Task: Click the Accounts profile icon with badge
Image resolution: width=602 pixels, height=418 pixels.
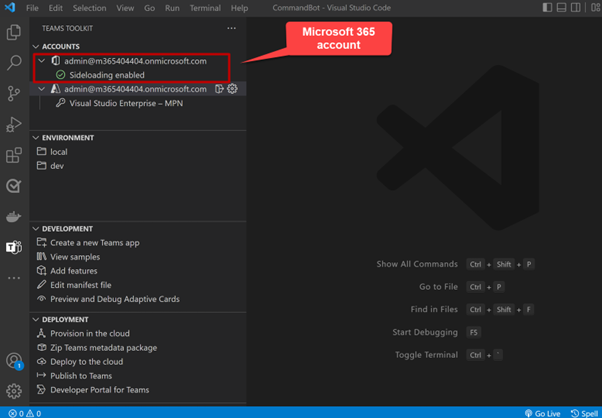Action: click(x=14, y=361)
